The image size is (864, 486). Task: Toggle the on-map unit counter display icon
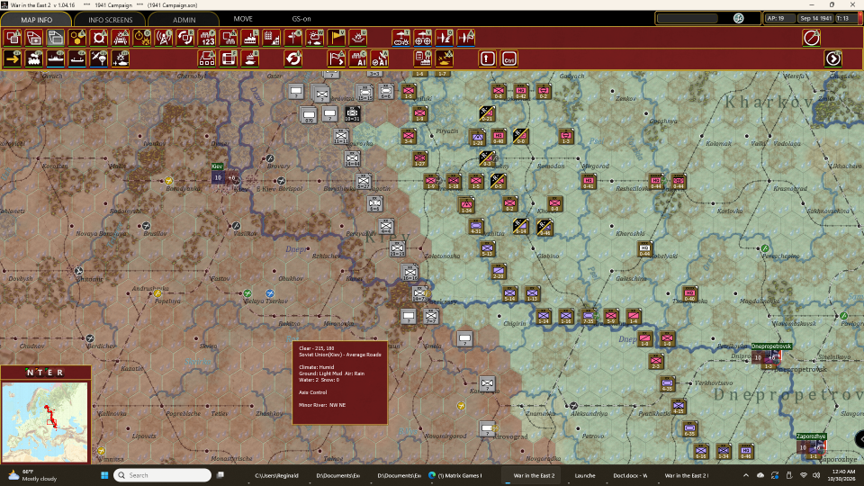(34, 38)
